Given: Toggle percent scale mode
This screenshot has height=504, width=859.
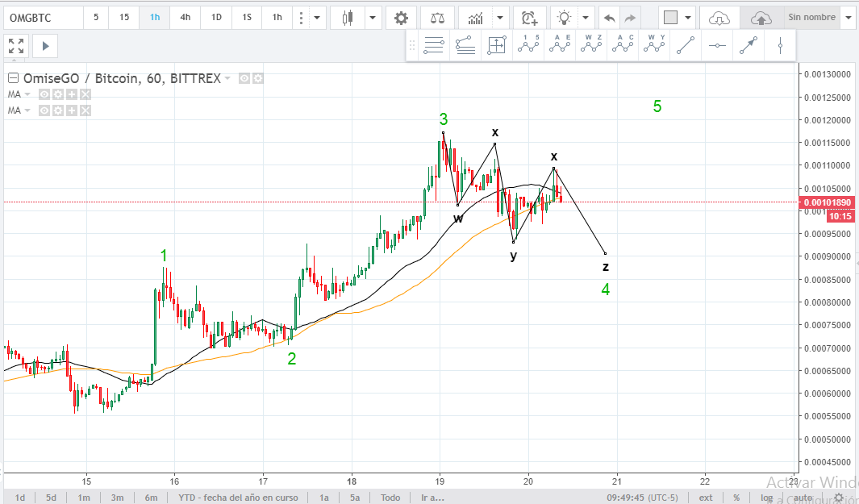Looking at the screenshot, I should tap(736, 498).
